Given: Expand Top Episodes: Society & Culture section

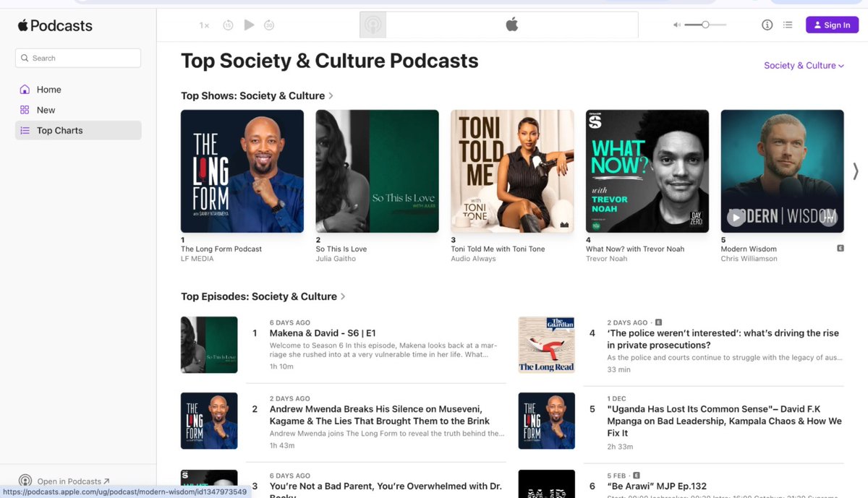Looking at the screenshot, I should pyautogui.click(x=263, y=296).
